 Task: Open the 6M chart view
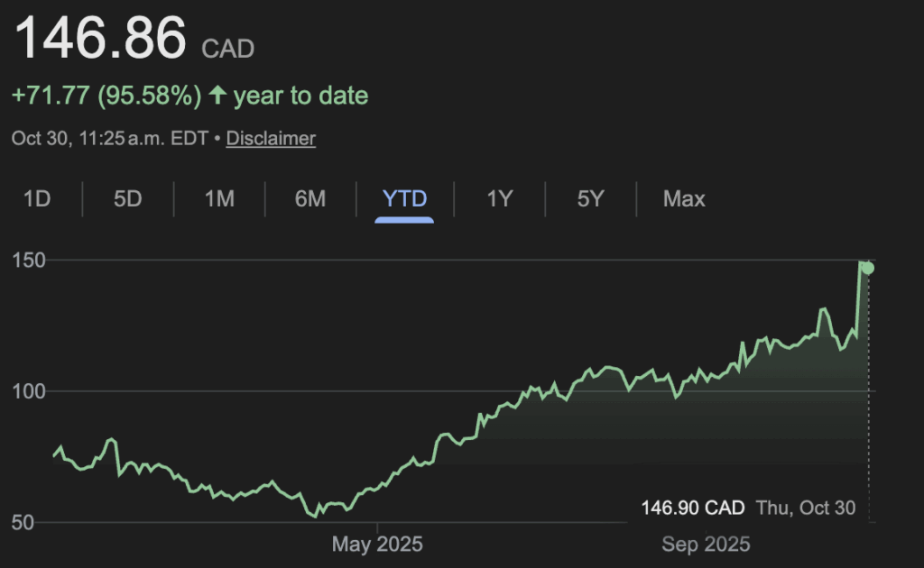(310, 198)
